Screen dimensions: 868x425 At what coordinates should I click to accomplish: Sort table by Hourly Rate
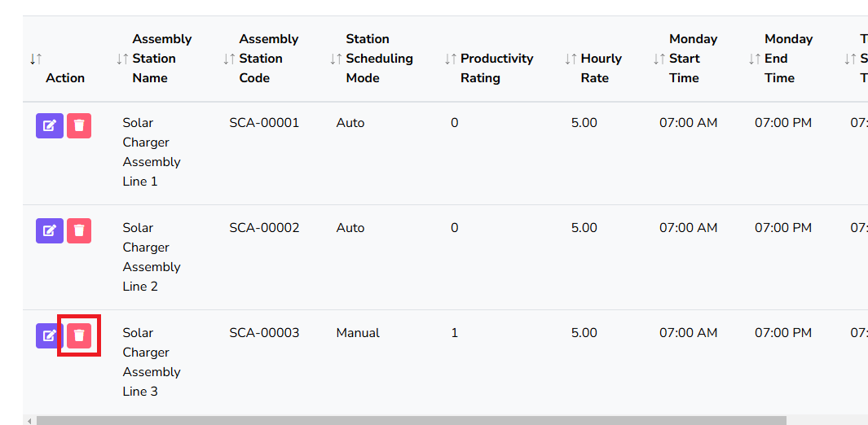coord(571,59)
